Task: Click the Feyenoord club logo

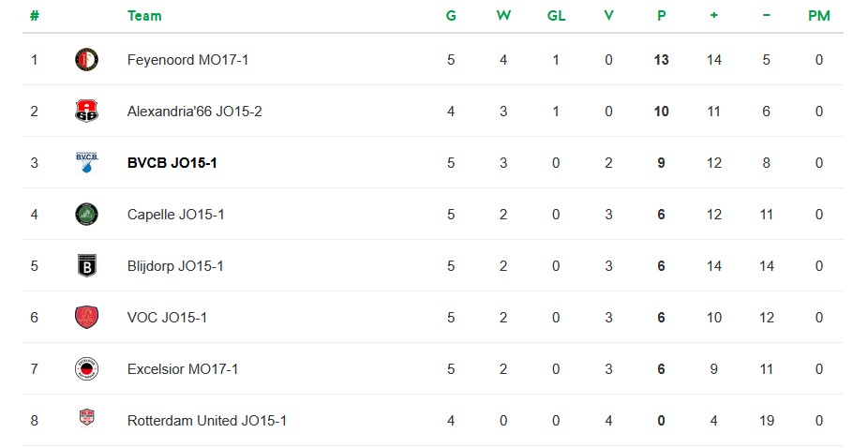Action: [x=86, y=60]
